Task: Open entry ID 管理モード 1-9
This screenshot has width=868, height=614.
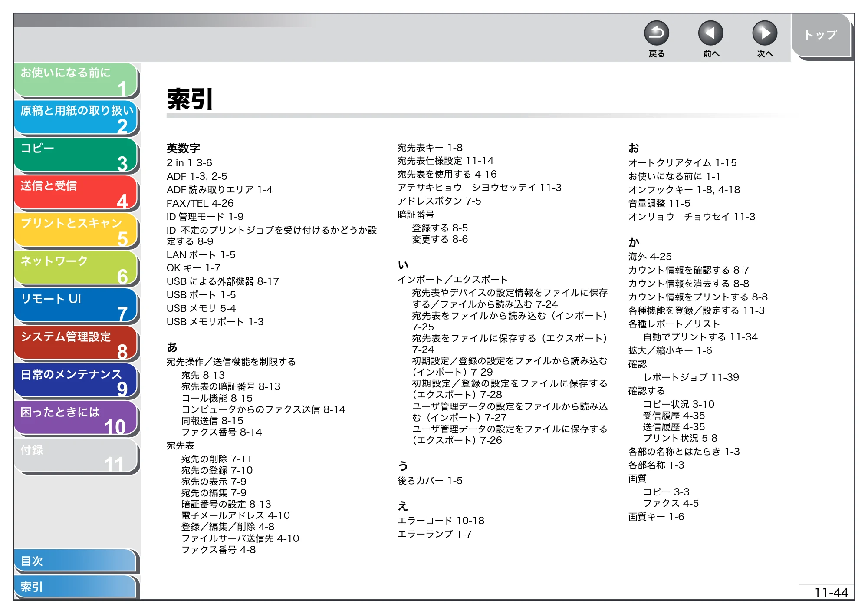Action: (205, 217)
